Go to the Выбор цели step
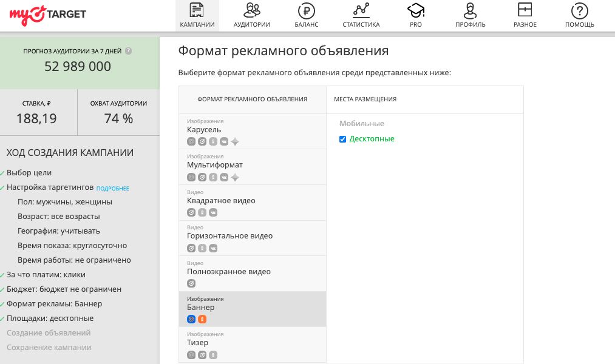615x364 pixels. (29, 173)
